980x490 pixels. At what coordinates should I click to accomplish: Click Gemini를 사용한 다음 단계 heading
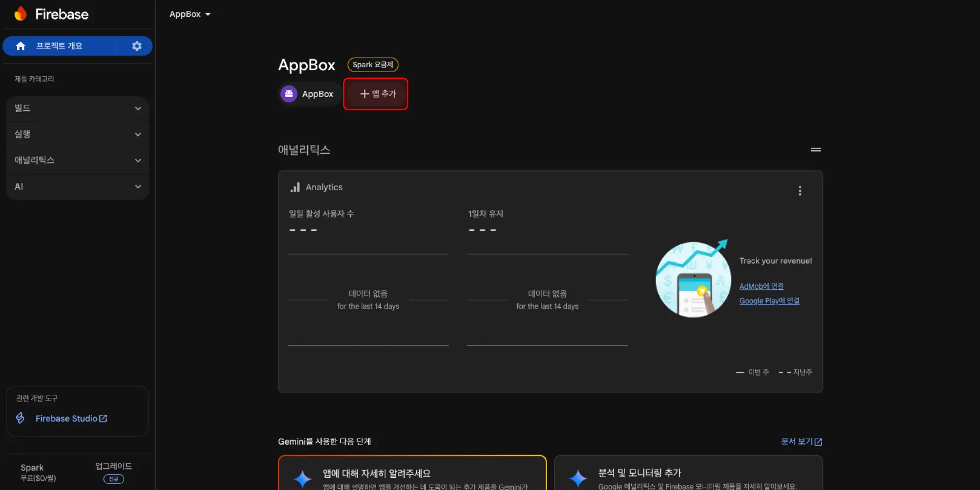click(324, 441)
